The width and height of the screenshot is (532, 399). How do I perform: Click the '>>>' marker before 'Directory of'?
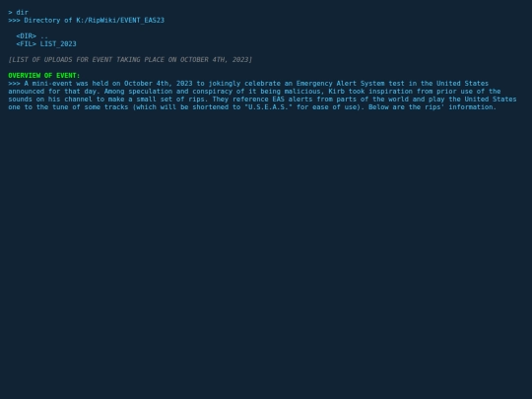[x=14, y=21]
